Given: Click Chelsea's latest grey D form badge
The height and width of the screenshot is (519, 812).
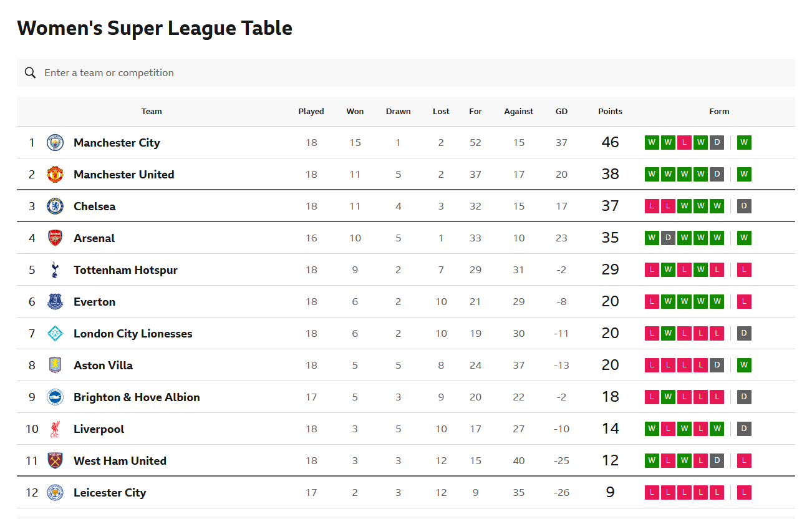Looking at the screenshot, I should [744, 206].
